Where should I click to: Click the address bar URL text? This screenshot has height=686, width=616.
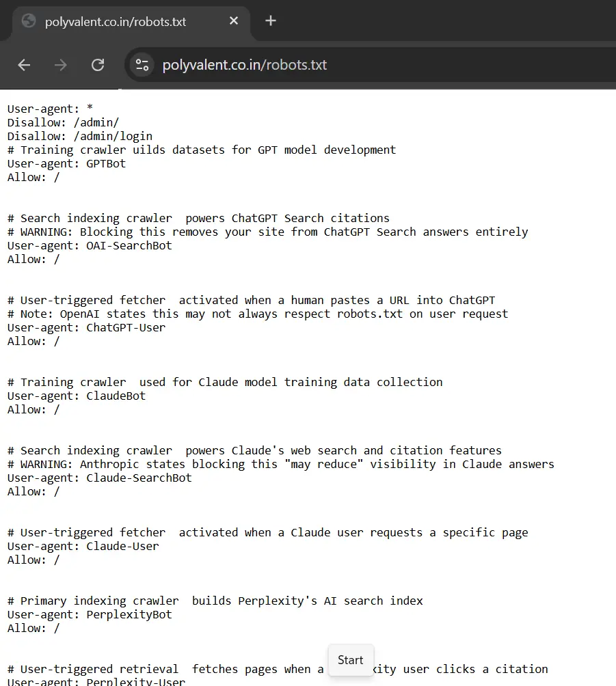tap(244, 65)
